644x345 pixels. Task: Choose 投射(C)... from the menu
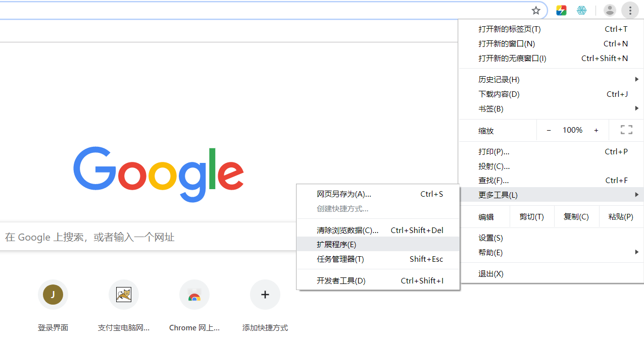tap(551, 166)
